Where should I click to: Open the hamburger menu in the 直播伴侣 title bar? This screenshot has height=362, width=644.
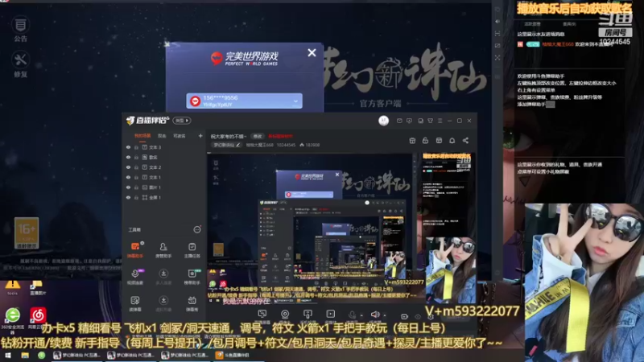(440, 121)
